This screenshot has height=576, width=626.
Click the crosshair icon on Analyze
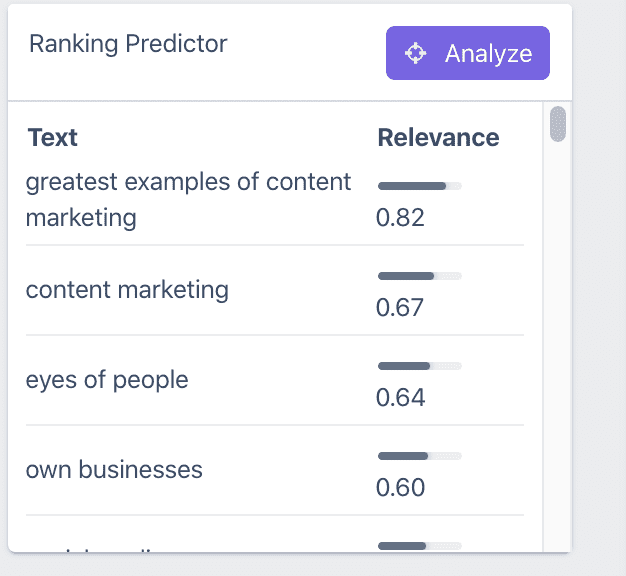pyautogui.click(x=416, y=54)
